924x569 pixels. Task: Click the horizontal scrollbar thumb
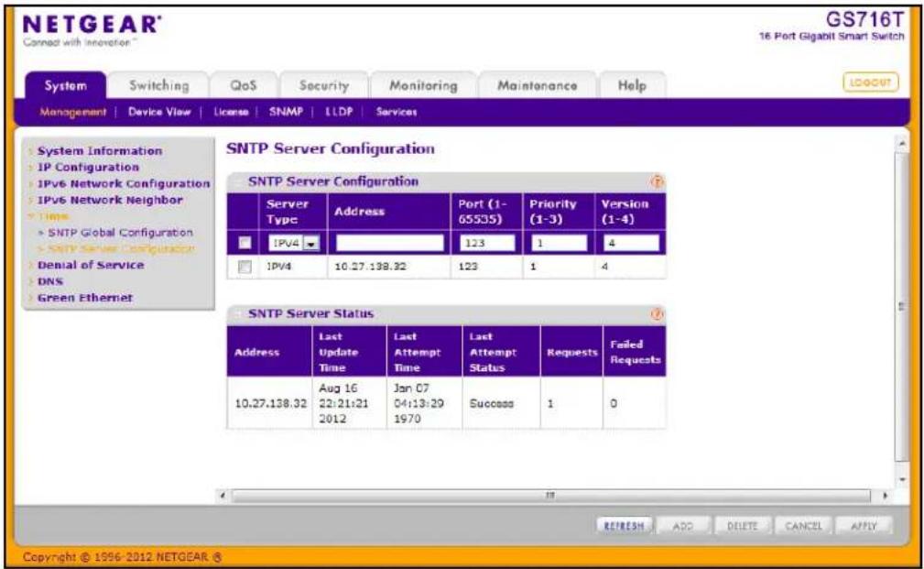pyautogui.click(x=550, y=496)
